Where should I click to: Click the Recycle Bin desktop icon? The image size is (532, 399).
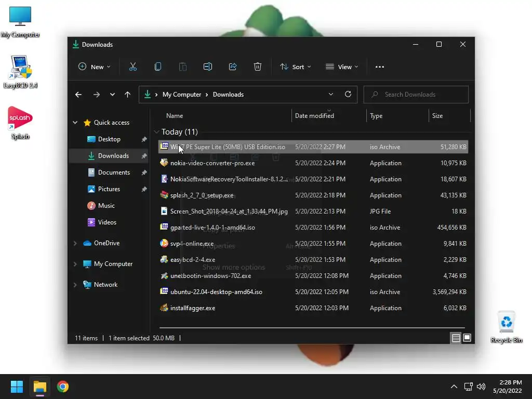tap(506, 327)
